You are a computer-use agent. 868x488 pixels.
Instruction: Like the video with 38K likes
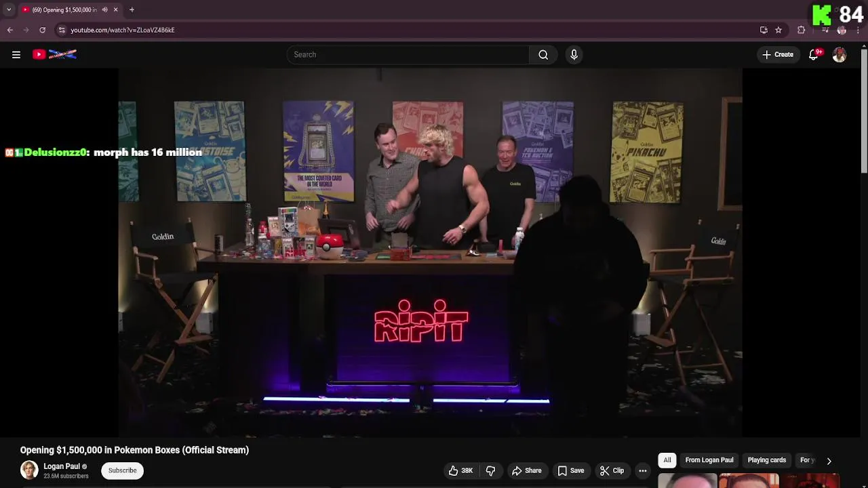point(460,470)
